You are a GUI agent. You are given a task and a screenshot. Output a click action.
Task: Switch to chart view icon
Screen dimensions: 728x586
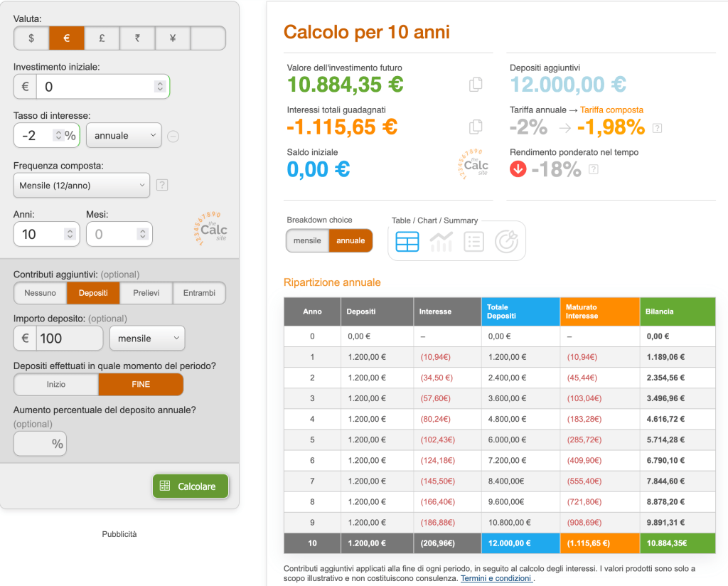(441, 242)
